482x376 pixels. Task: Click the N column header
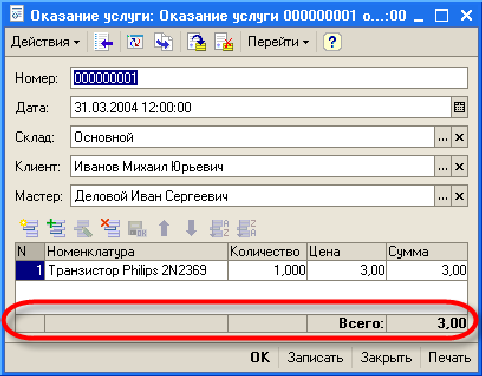pyautogui.click(x=30, y=252)
